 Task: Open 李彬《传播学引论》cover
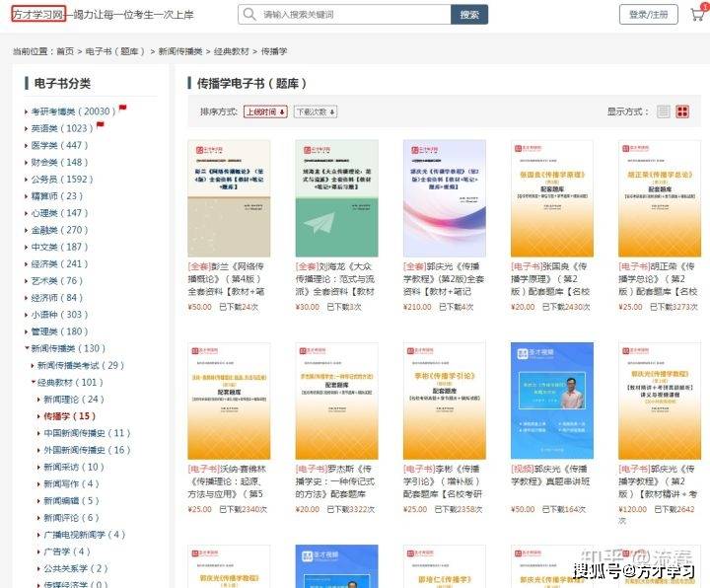tap(445, 401)
